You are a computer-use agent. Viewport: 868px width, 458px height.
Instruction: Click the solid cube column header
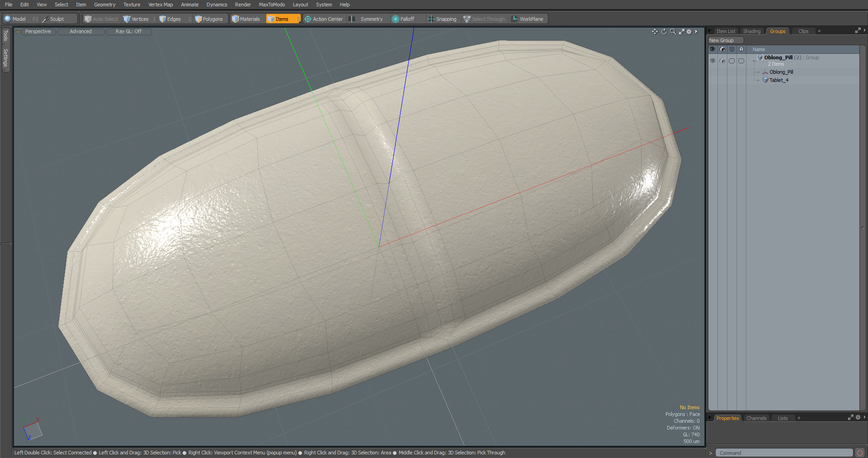point(741,49)
